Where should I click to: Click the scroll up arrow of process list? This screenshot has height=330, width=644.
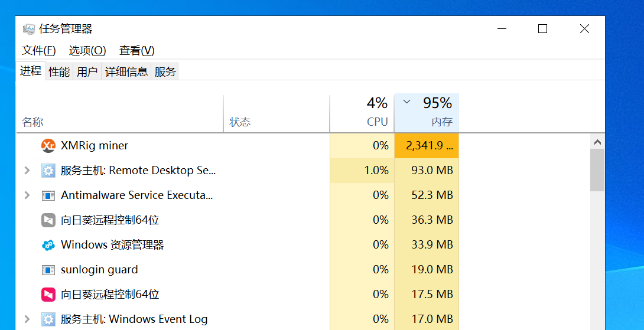pos(597,142)
